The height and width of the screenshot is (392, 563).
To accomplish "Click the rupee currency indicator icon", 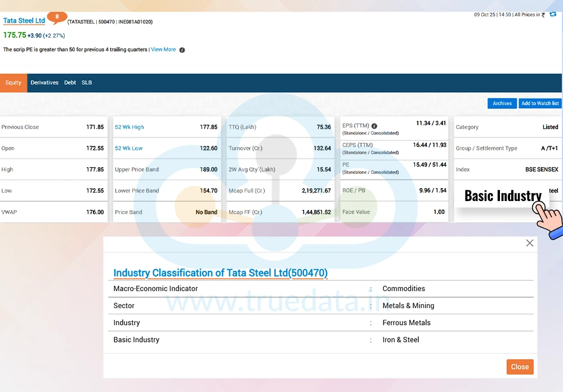I will pos(543,15).
